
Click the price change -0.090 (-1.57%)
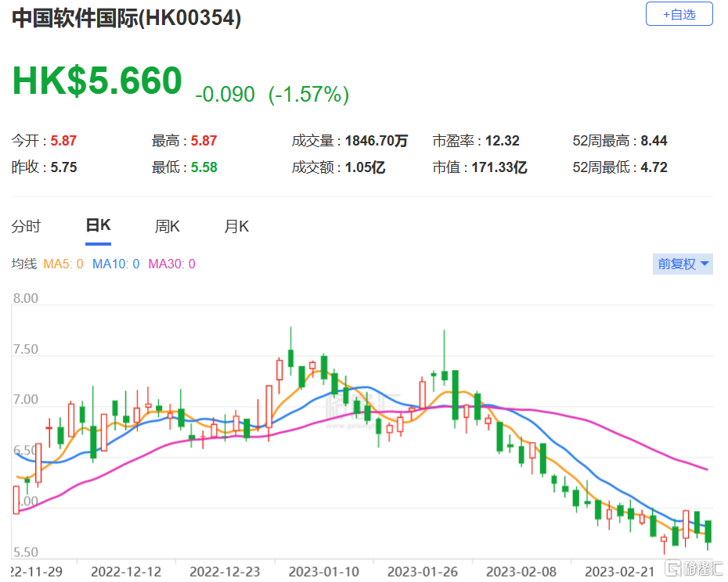[x=272, y=94]
